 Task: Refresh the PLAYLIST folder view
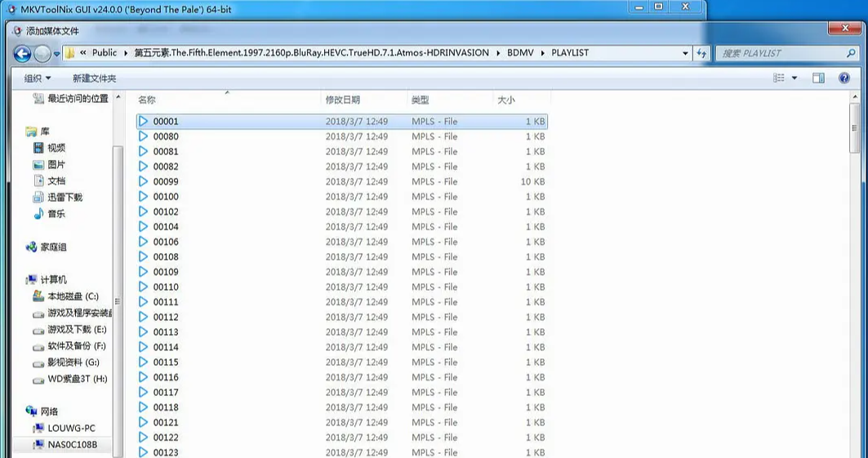[702, 53]
